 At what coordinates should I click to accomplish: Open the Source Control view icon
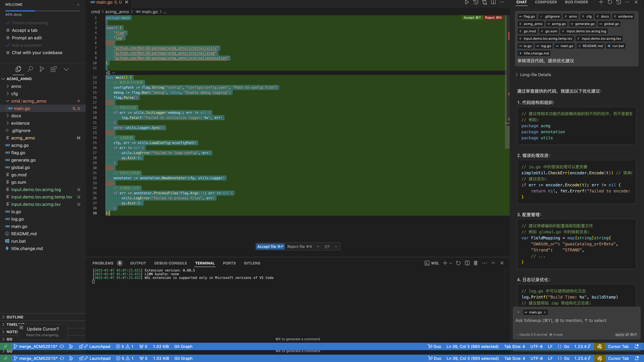coord(42,69)
